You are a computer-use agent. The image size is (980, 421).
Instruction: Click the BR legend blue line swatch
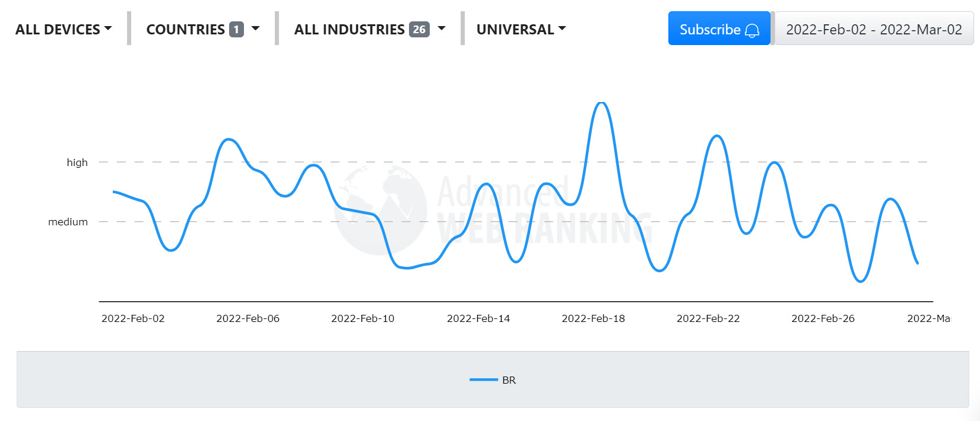pyautogui.click(x=483, y=380)
